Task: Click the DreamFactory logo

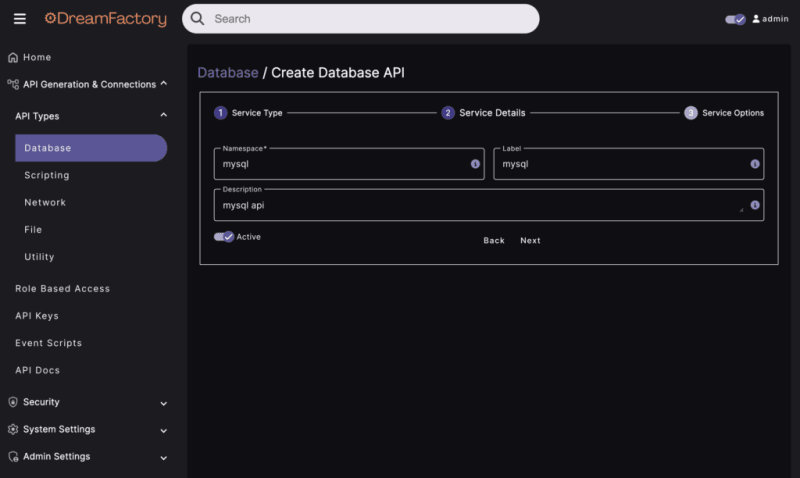Action: pos(106,19)
